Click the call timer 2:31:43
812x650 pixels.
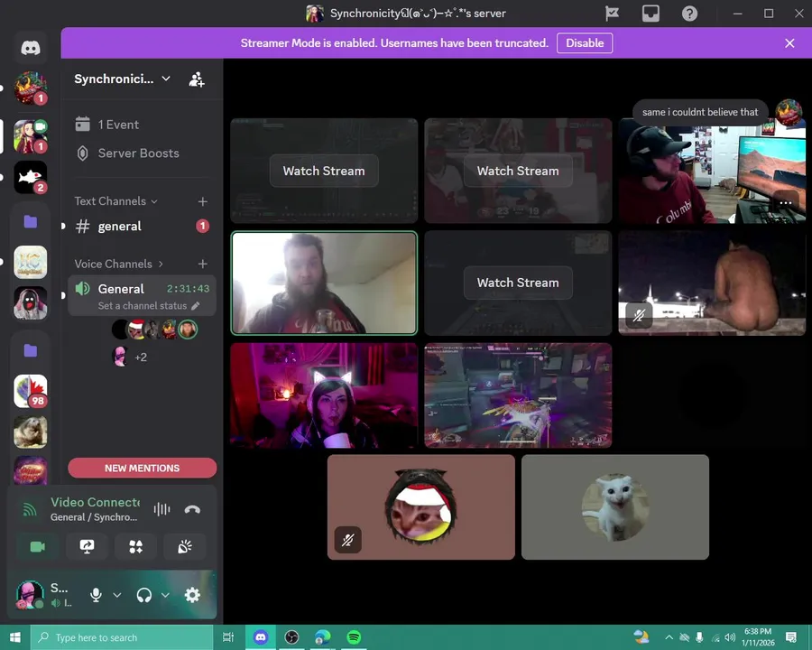188,289
